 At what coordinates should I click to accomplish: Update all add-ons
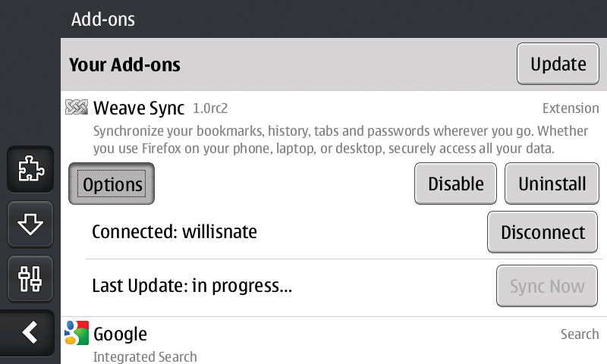558,64
